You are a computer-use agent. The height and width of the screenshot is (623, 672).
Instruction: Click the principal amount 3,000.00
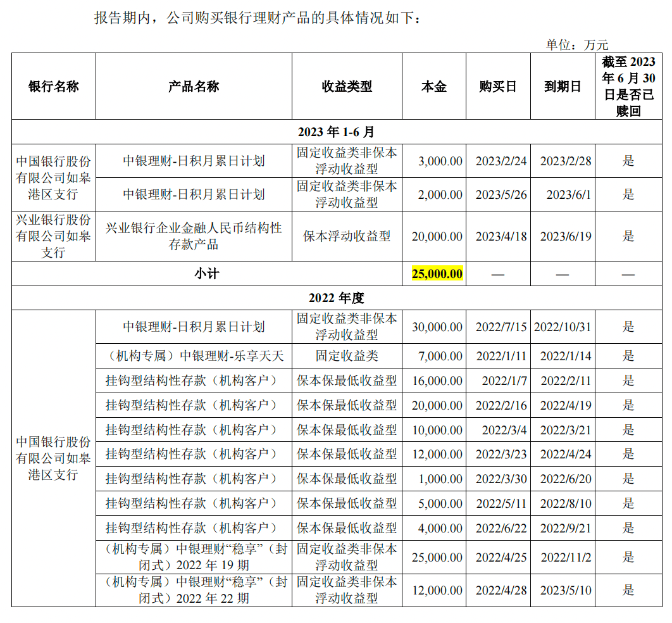[x=440, y=161]
